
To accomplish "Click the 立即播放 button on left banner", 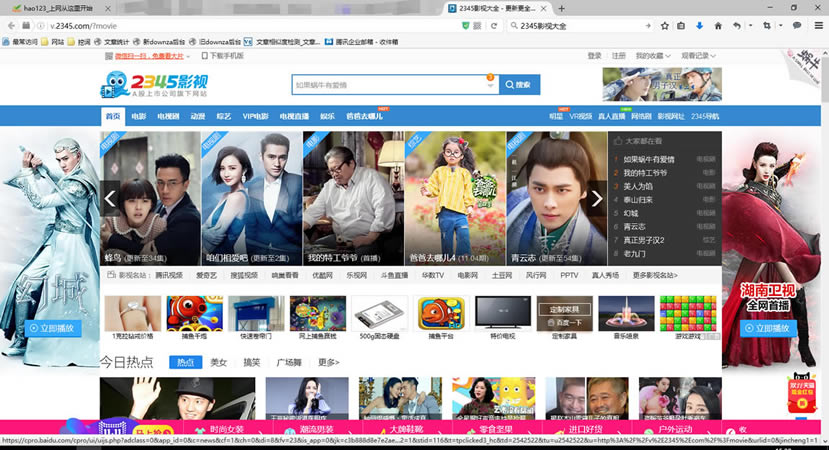I will (50, 328).
